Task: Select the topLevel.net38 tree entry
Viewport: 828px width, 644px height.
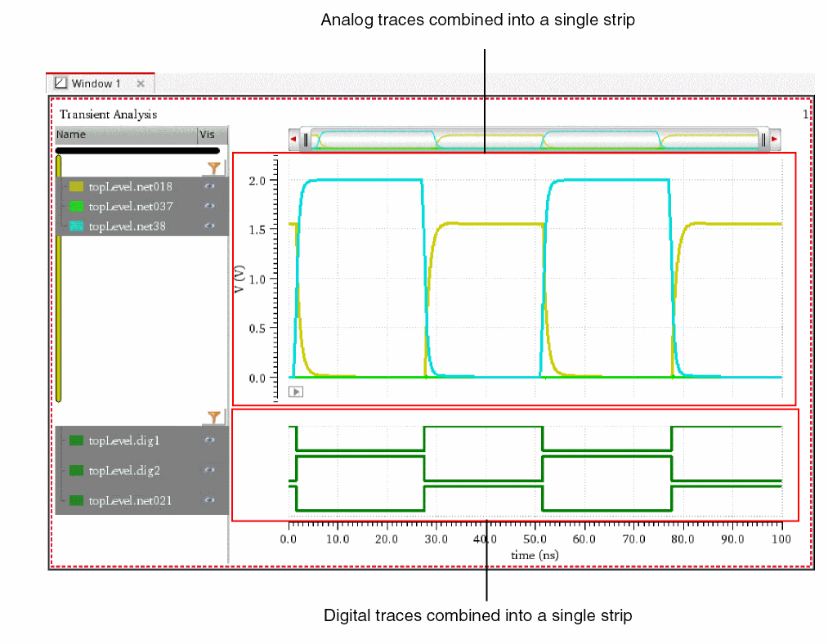Action: pos(127,226)
